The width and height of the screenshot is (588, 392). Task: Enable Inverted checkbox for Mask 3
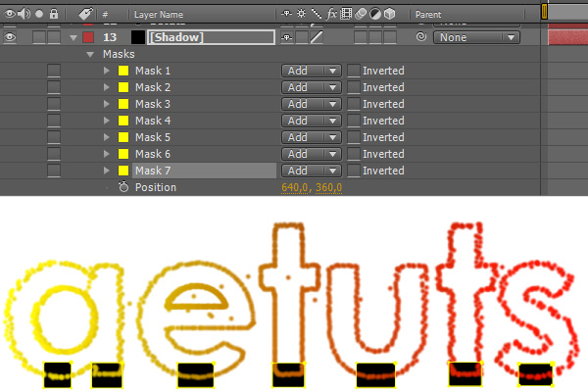pyautogui.click(x=354, y=104)
